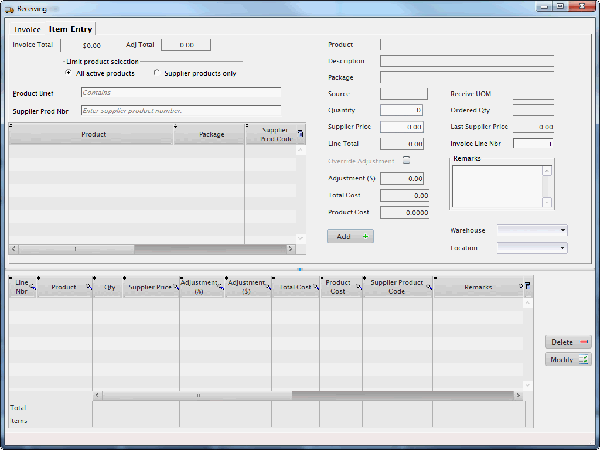Click inside the Remarks text box

coord(497,186)
